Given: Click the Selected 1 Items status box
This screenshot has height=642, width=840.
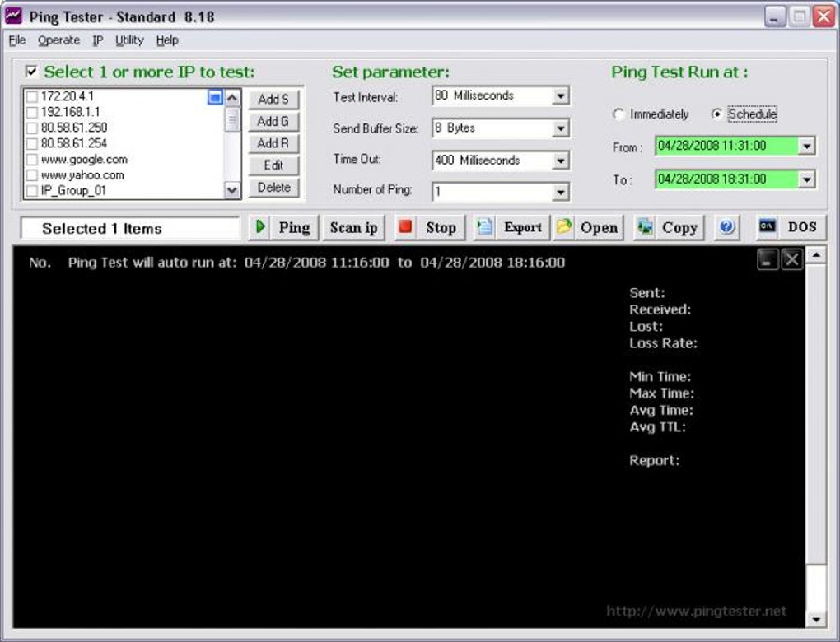Looking at the screenshot, I should [x=129, y=229].
